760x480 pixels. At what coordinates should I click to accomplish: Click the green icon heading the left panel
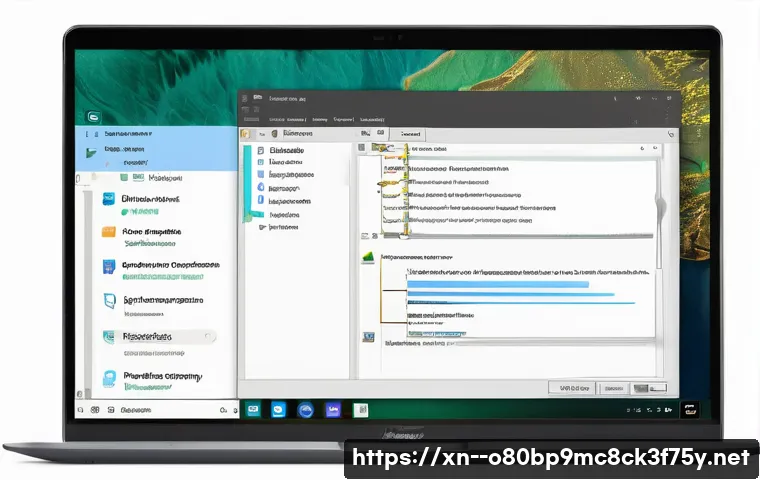point(94,117)
